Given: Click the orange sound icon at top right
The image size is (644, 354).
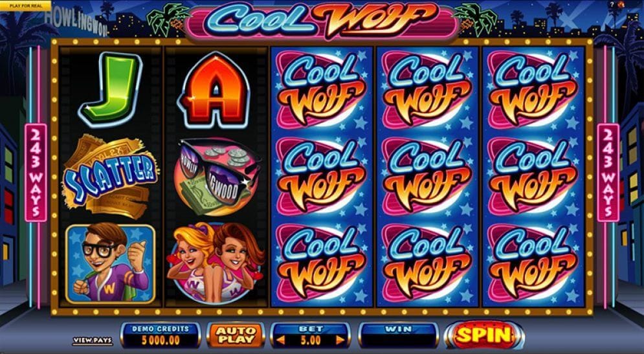Looking at the screenshot, I should click(x=621, y=5).
